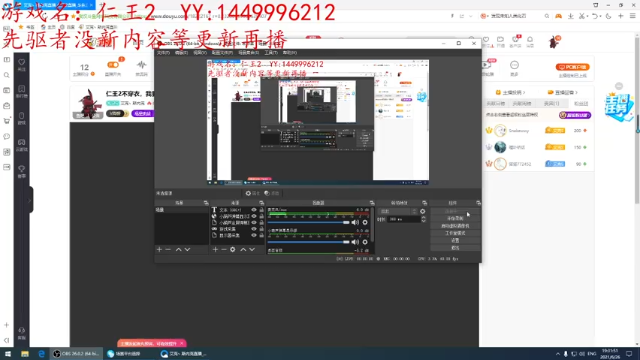Viewport: 640px width, 360px height.
Task: Mute the first audio mixer channel speaker
Action: (355, 222)
